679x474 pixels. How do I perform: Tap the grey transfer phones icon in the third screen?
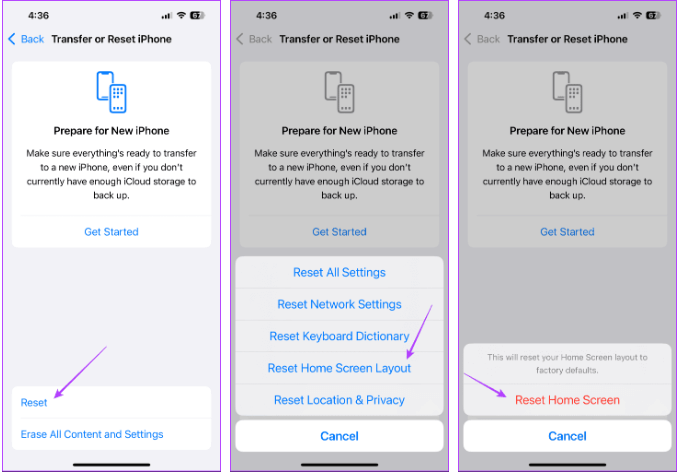(x=567, y=92)
